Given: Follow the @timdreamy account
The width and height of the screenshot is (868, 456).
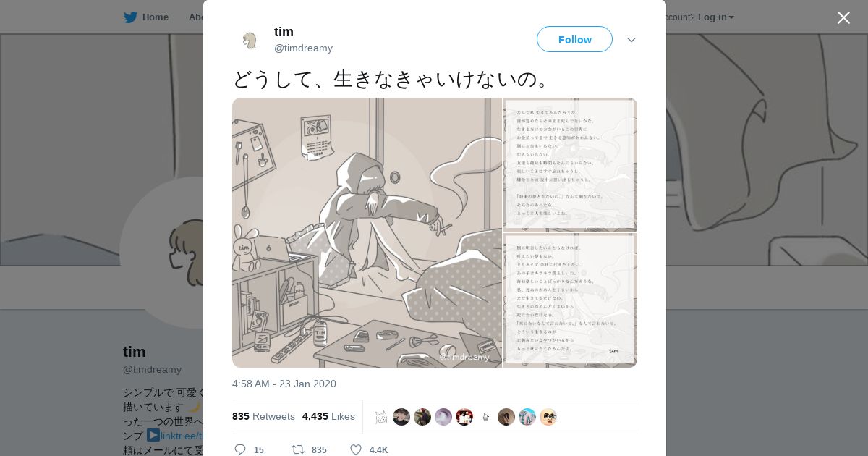Looking at the screenshot, I should (x=574, y=39).
